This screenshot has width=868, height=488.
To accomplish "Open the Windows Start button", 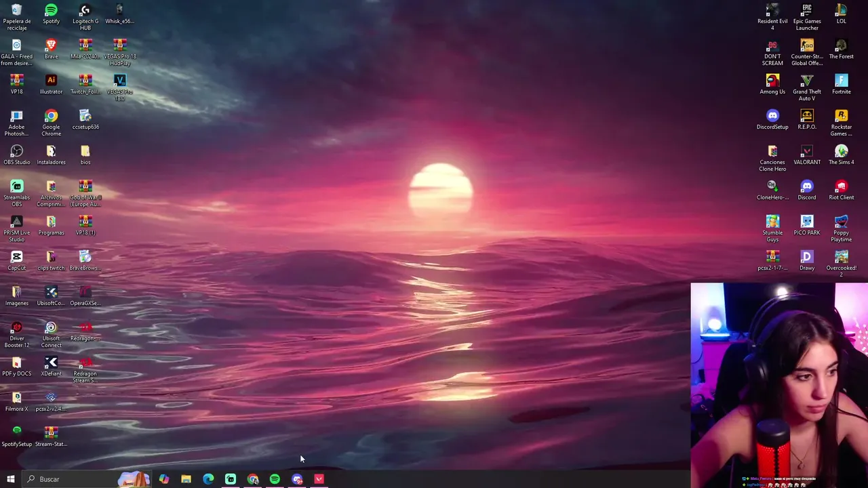I will (x=10, y=479).
